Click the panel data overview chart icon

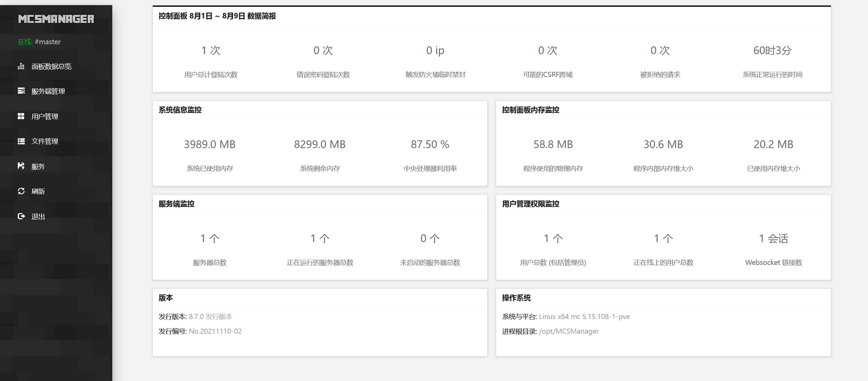[x=21, y=67]
